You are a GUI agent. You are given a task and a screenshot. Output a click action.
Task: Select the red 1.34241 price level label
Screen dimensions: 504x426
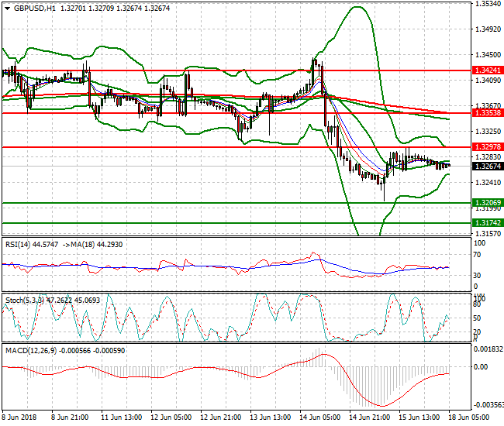pyautogui.click(x=488, y=70)
